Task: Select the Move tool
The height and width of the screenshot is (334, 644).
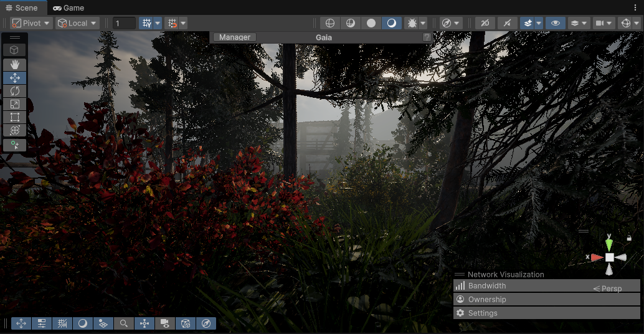Action: coord(15,78)
